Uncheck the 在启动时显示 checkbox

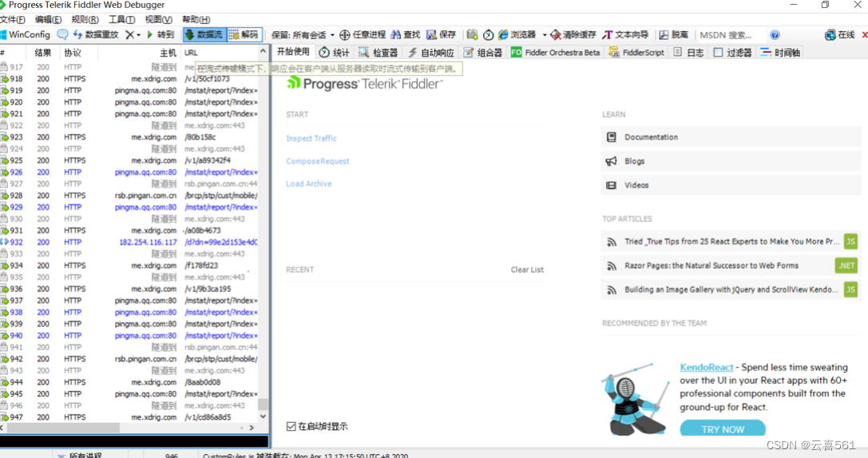291,426
